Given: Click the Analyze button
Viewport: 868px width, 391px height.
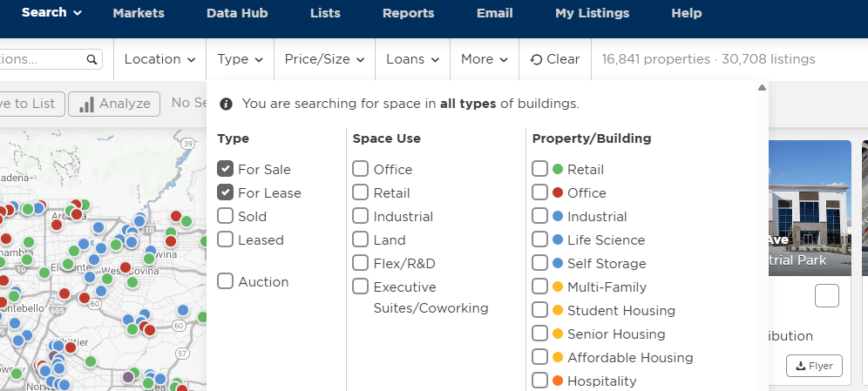Looking at the screenshot, I should [114, 104].
